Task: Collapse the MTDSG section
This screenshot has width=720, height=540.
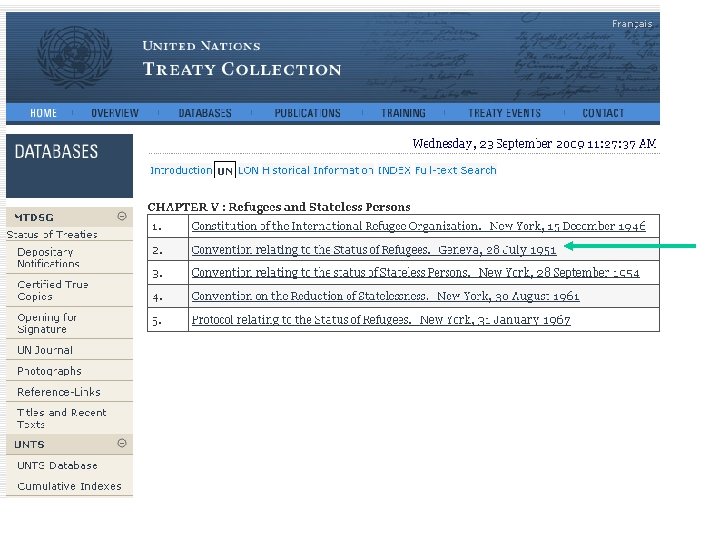Action: point(122,216)
